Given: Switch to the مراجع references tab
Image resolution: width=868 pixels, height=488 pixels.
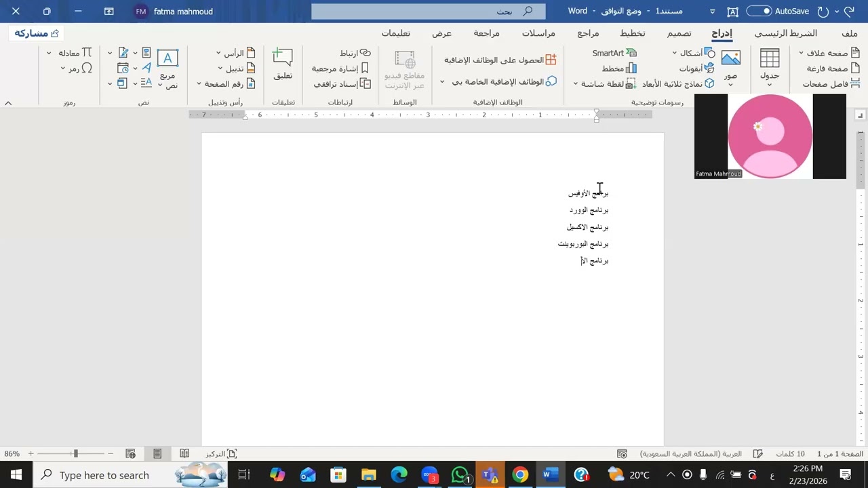Looking at the screenshot, I should (588, 33).
